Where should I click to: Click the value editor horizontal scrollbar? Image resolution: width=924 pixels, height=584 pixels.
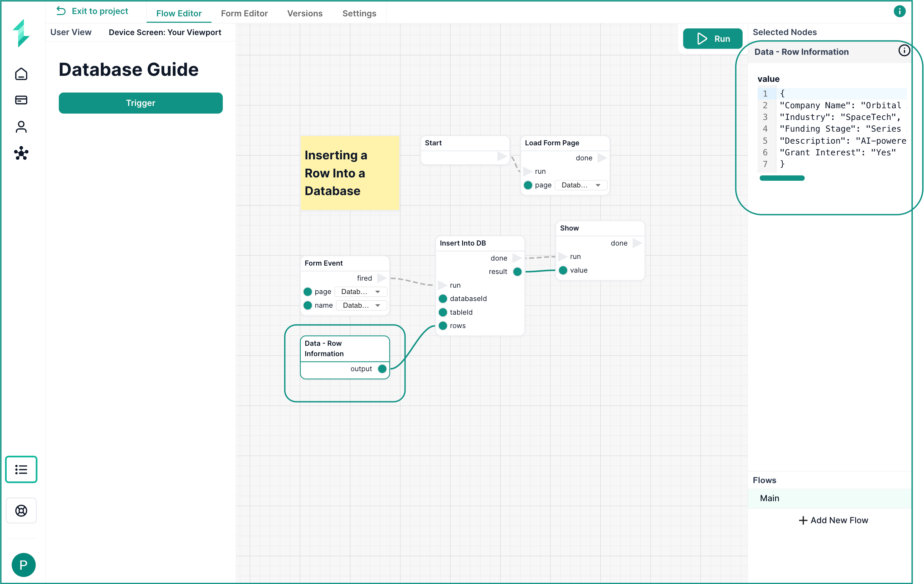pyautogui.click(x=782, y=178)
